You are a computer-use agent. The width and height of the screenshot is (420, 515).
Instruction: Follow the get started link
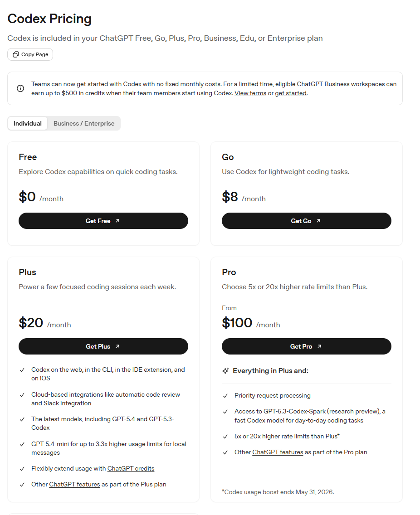(x=291, y=93)
